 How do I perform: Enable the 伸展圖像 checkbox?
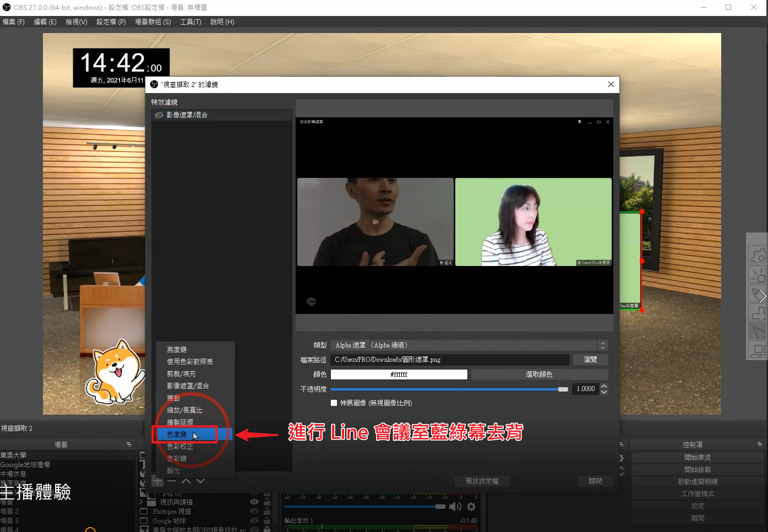(x=334, y=403)
